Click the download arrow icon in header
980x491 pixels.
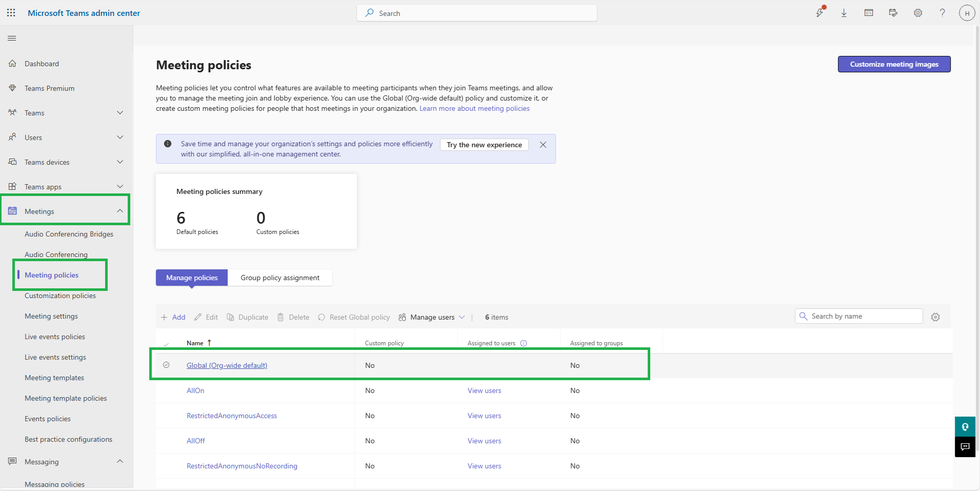tap(844, 13)
